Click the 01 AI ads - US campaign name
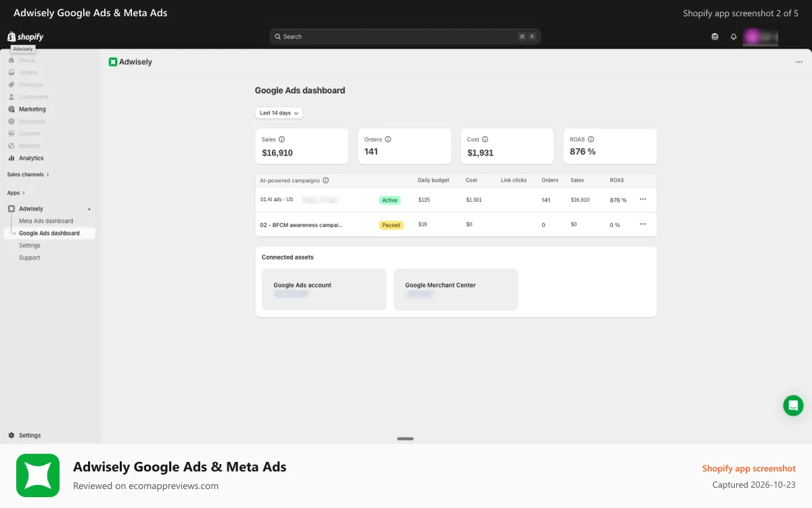The image size is (812, 508). pyautogui.click(x=277, y=200)
